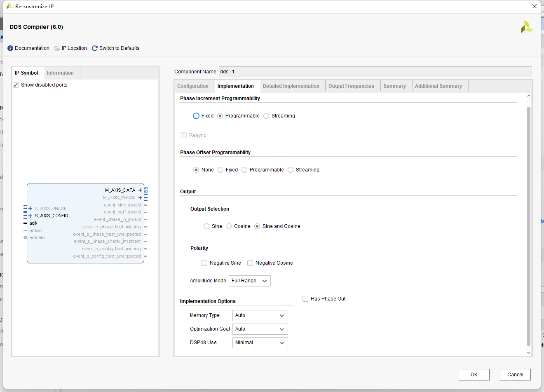The width and height of the screenshot is (544, 392).
Task: Click the OK button
Action: coord(474,375)
